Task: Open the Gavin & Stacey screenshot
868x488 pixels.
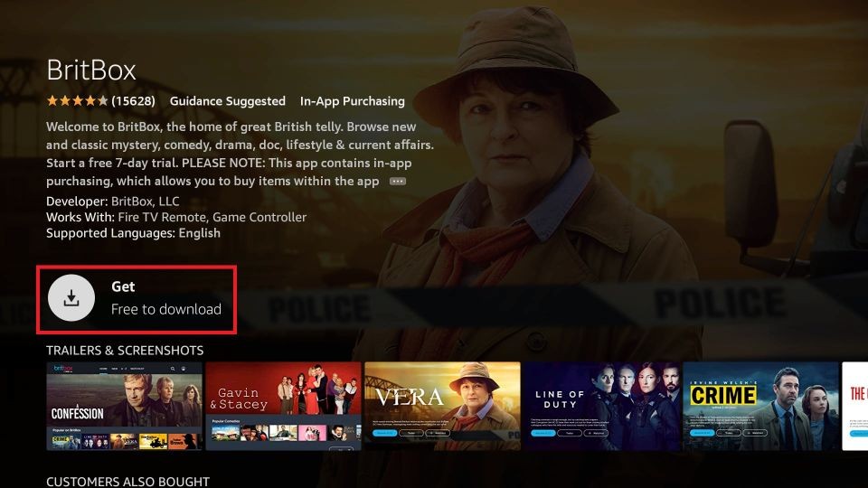Action: click(283, 406)
